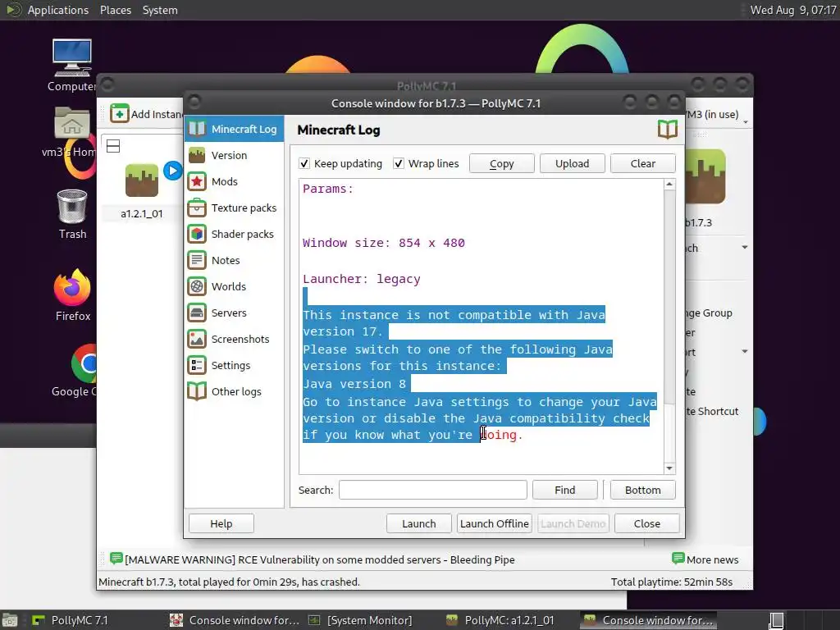Click the log scrollbar up arrow
Image resolution: width=840 pixels, height=630 pixels.
(669, 185)
